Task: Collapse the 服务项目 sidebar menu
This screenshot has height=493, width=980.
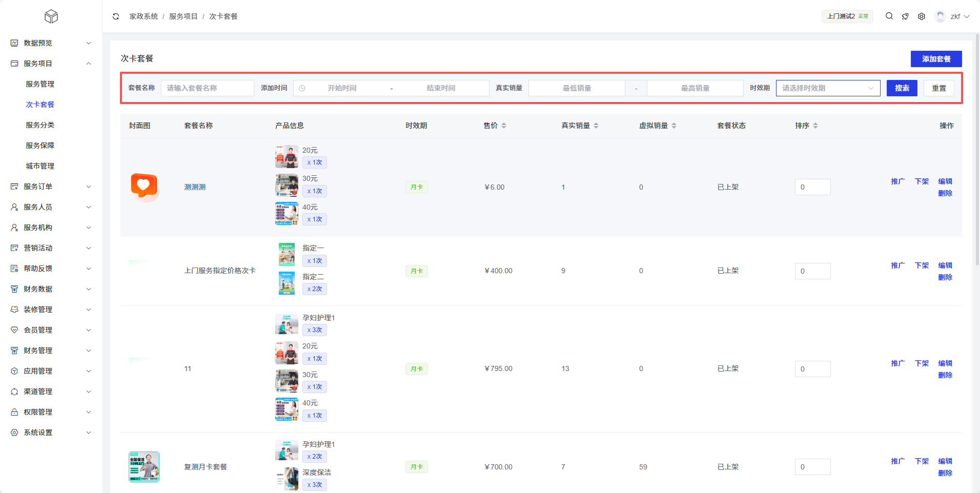Action: tap(51, 64)
